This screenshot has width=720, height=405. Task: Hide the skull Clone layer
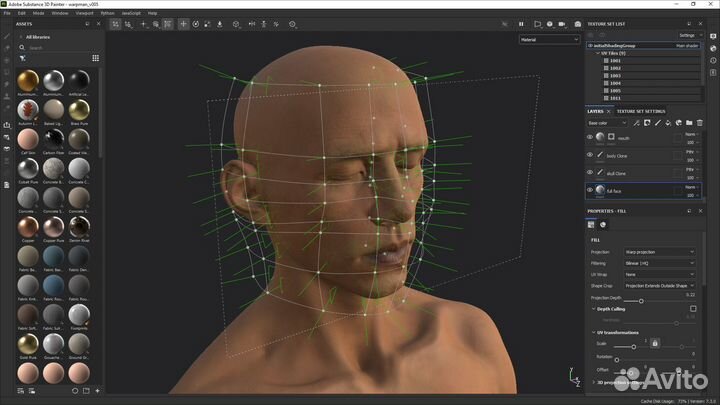click(590, 172)
